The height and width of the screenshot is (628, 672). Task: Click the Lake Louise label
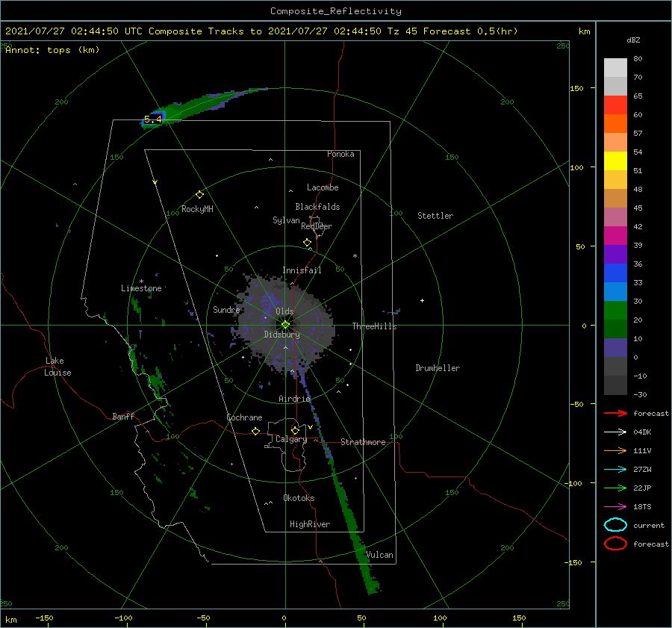(x=57, y=367)
